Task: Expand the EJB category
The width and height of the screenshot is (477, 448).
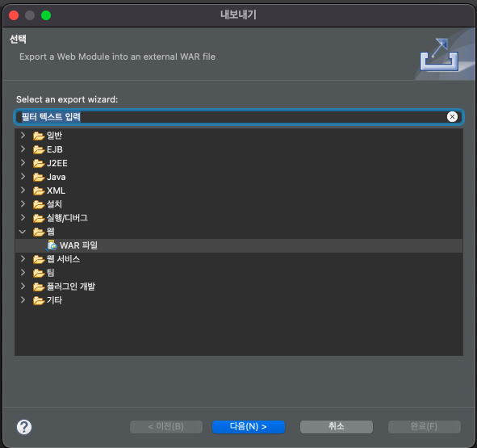Action: tap(23, 149)
